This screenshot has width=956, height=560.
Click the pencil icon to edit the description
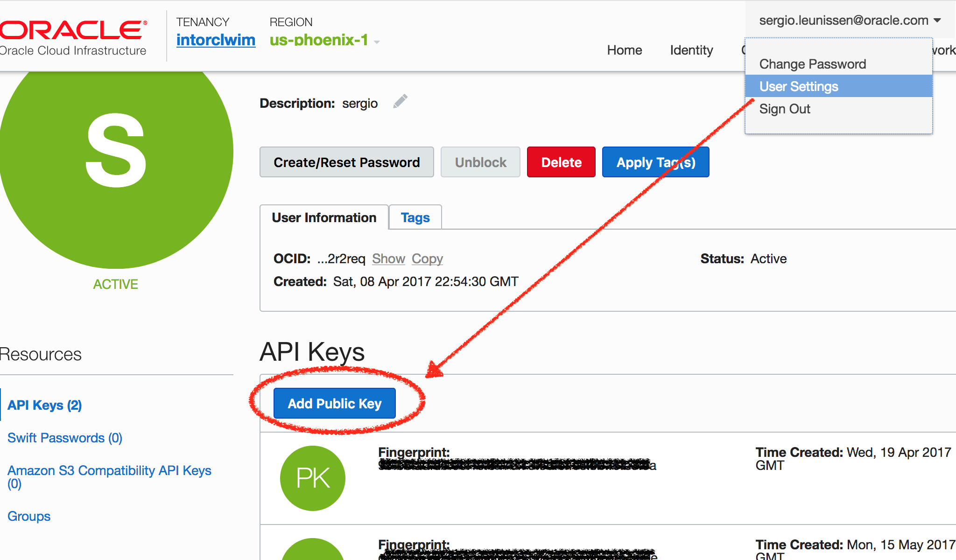coord(400,101)
